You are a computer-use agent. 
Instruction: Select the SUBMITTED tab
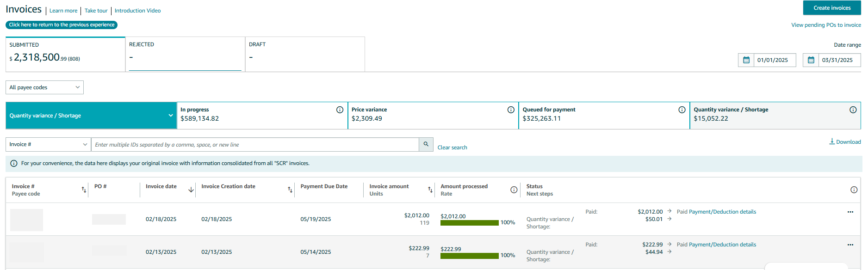pyautogui.click(x=65, y=54)
